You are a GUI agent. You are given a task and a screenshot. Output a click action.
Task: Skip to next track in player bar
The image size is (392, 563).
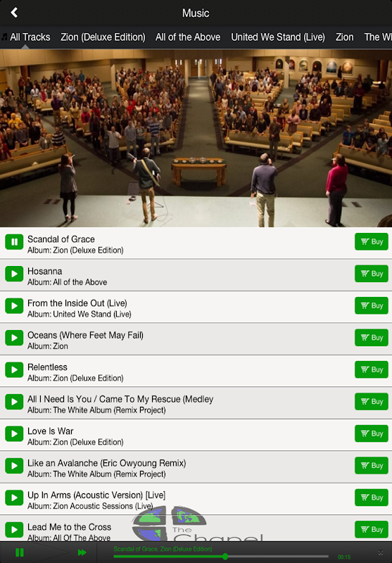[x=82, y=552]
